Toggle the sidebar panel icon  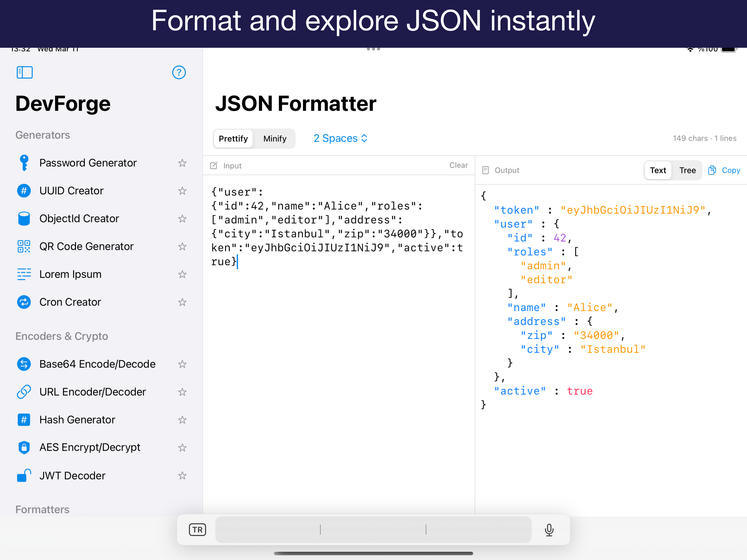[x=25, y=72]
